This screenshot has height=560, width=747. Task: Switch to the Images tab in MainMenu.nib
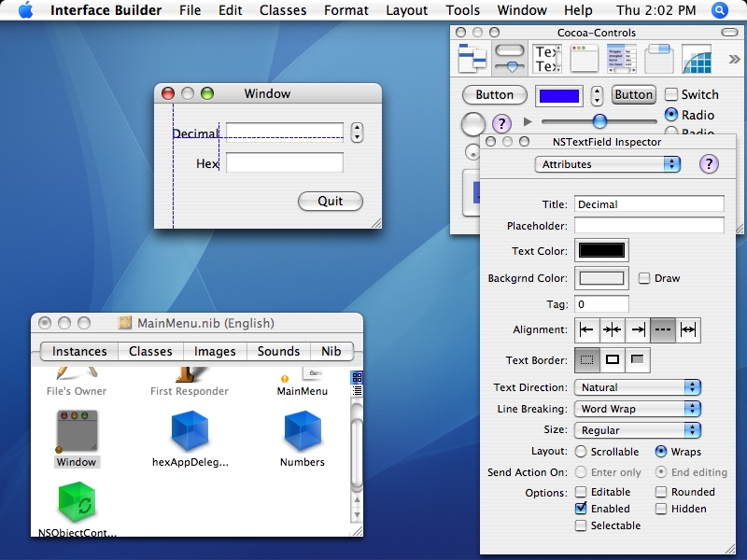tap(215, 352)
